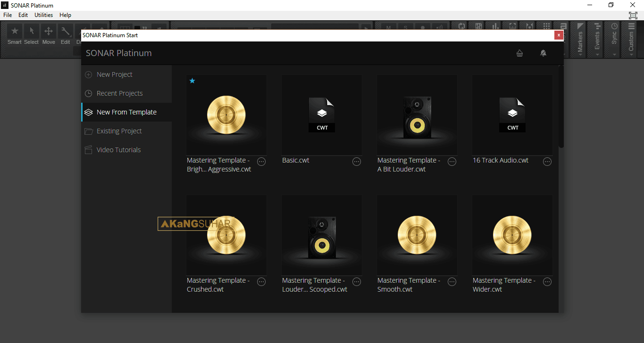Open the File menu

point(8,15)
